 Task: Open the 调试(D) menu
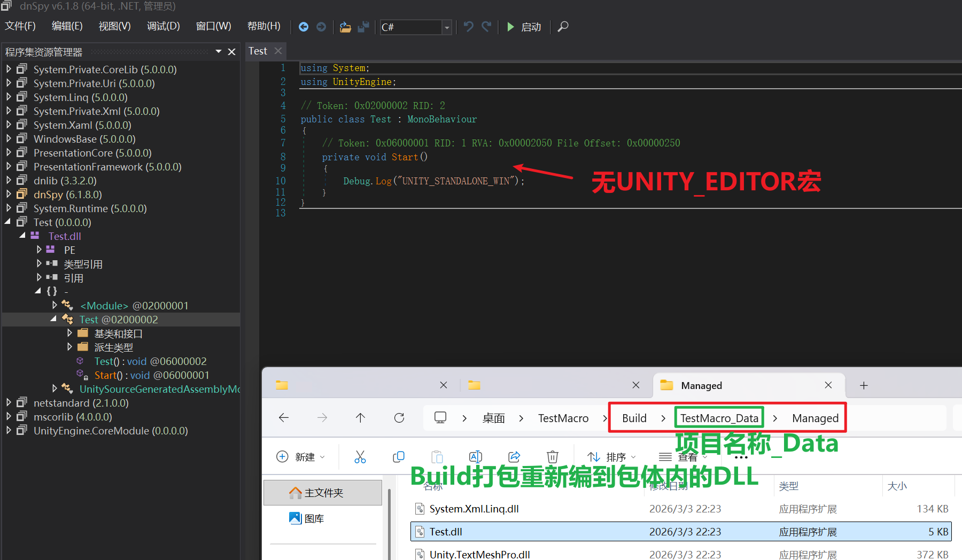pos(163,26)
